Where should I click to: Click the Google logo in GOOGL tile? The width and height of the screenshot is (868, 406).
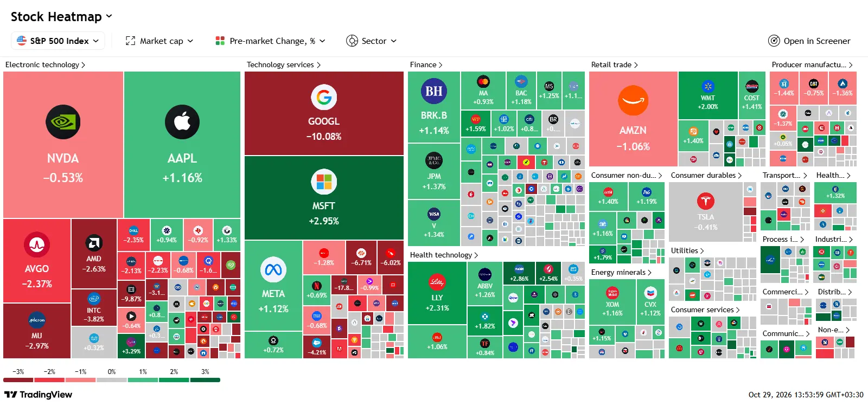(324, 98)
